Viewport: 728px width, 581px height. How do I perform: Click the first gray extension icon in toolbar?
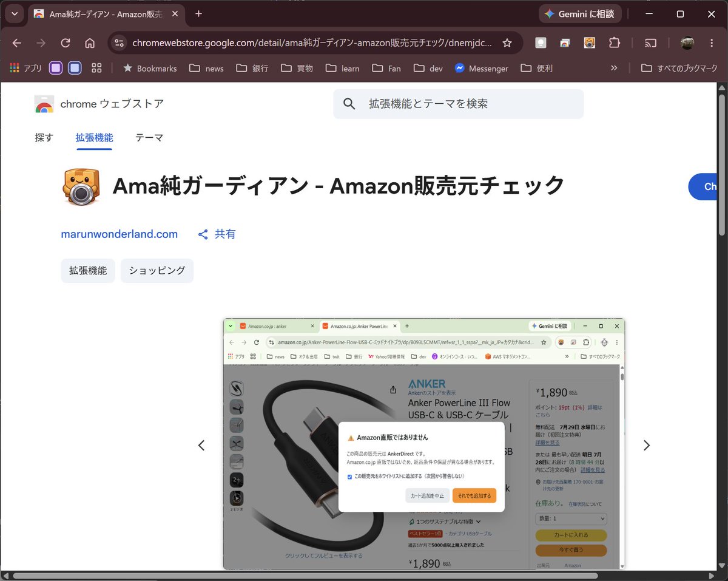[541, 42]
